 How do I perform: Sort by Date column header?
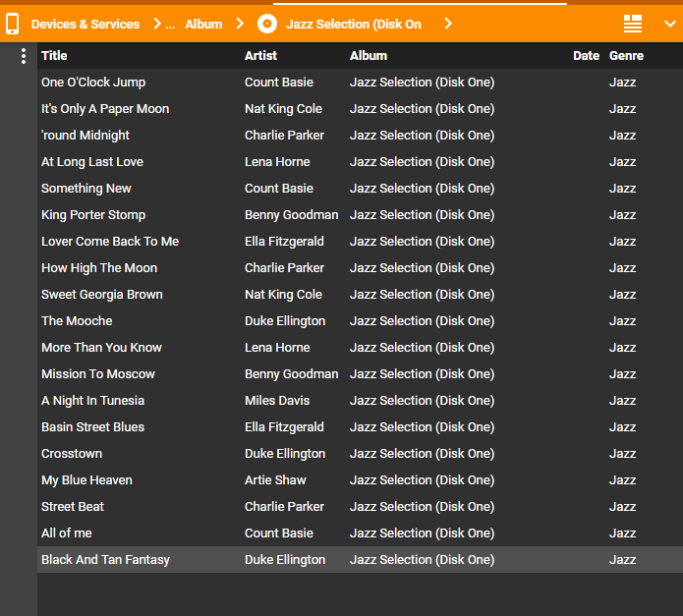(x=586, y=56)
